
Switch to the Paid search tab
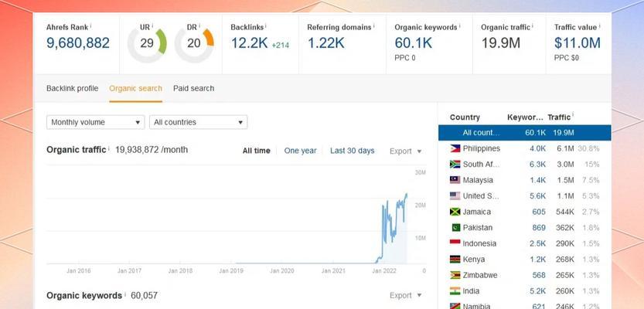(193, 88)
